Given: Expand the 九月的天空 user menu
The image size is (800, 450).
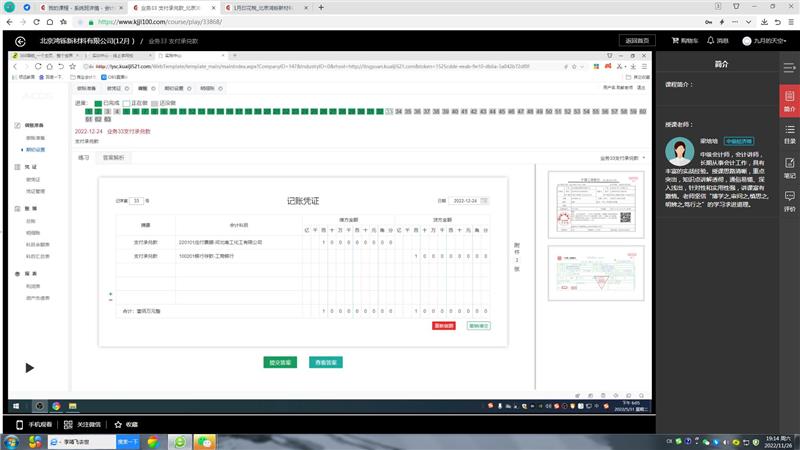Looking at the screenshot, I should pos(769,41).
